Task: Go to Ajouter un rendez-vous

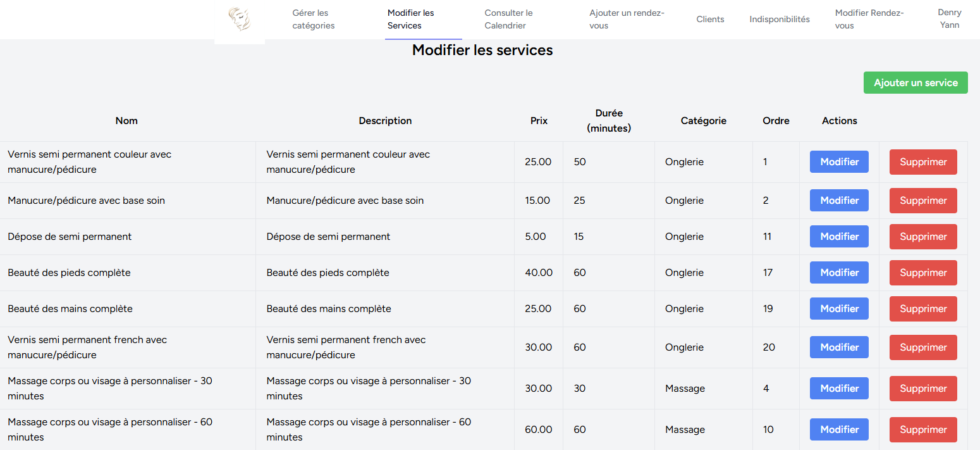Action: coord(627,19)
